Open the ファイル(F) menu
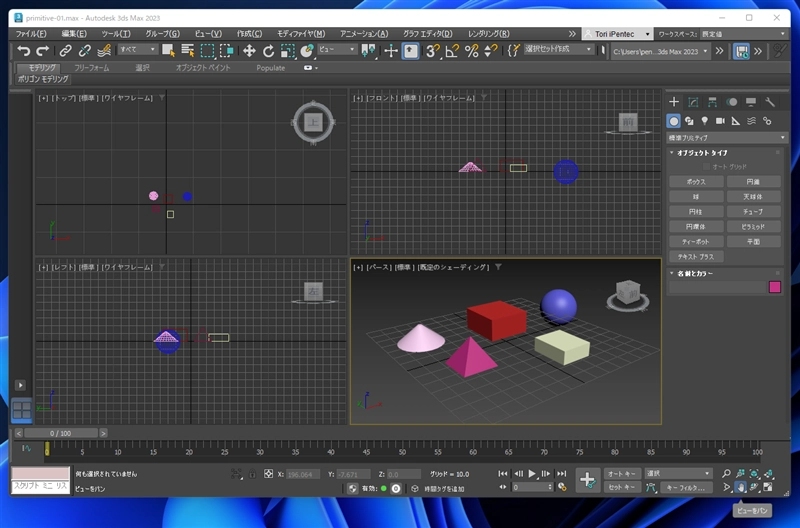Viewport: 800px width, 528px height. (x=31, y=34)
